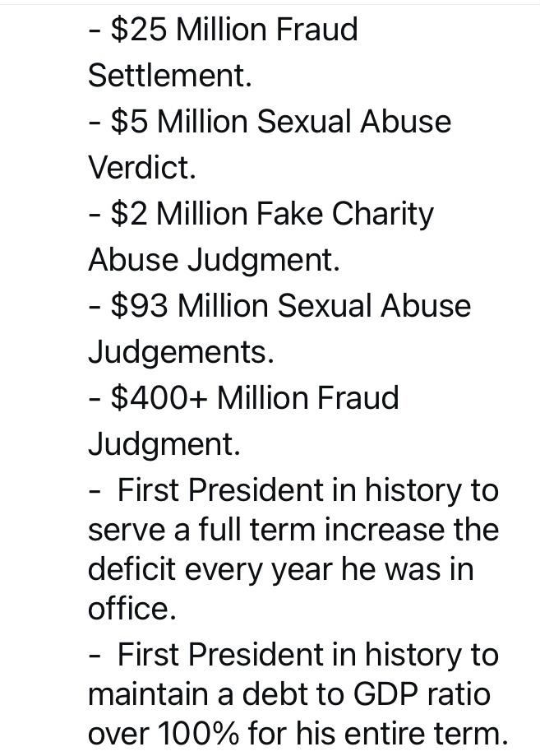Click the word "Settlement."
The width and height of the screenshot is (540, 756).
pyautogui.click(x=169, y=76)
